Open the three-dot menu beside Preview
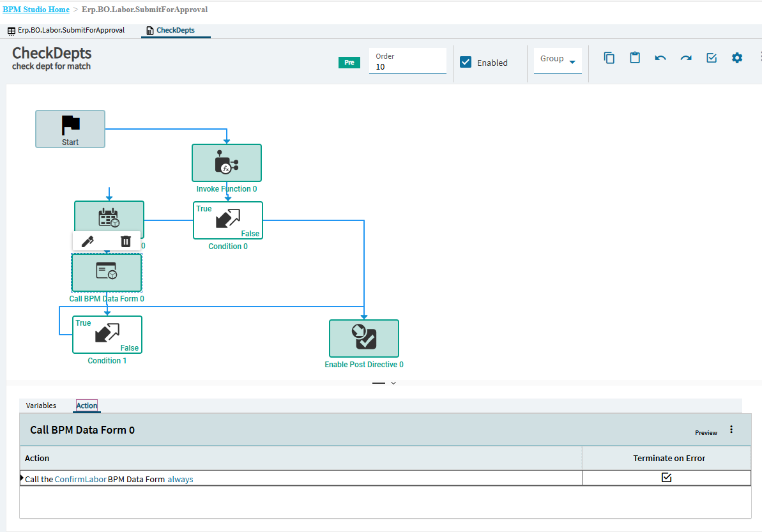This screenshot has width=762, height=532. [731, 430]
